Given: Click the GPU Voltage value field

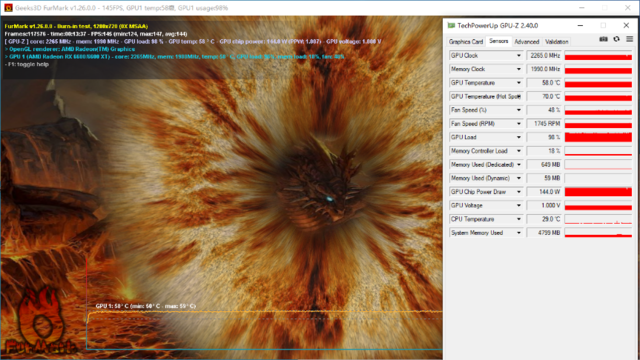Looking at the screenshot, I should point(544,205).
